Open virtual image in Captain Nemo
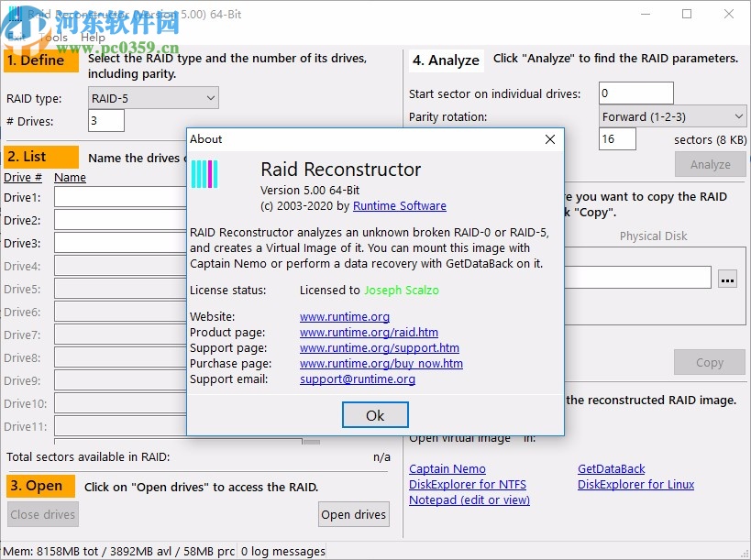The height and width of the screenshot is (560, 751). click(447, 468)
